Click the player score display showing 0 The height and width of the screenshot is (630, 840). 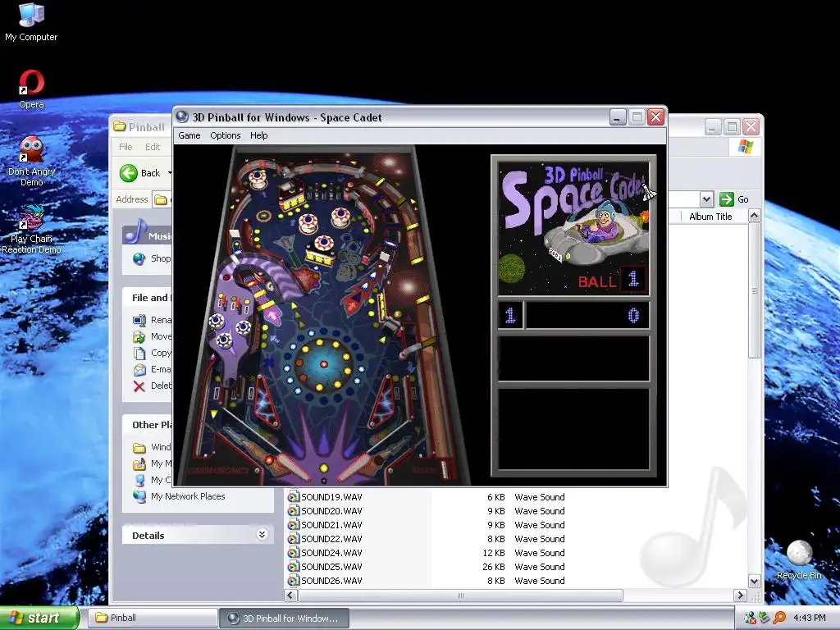tap(587, 315)
